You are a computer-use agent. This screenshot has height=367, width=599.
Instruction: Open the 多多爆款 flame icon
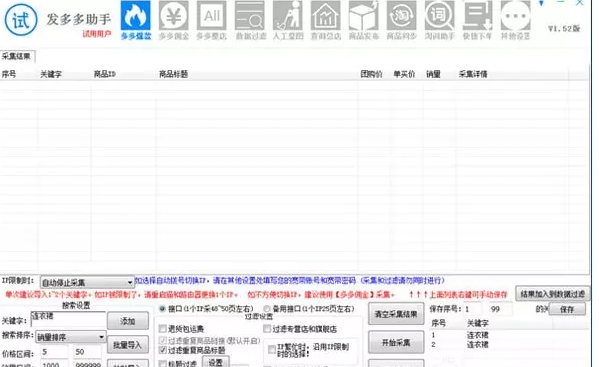pyautogui.click(x=136, y=19)
